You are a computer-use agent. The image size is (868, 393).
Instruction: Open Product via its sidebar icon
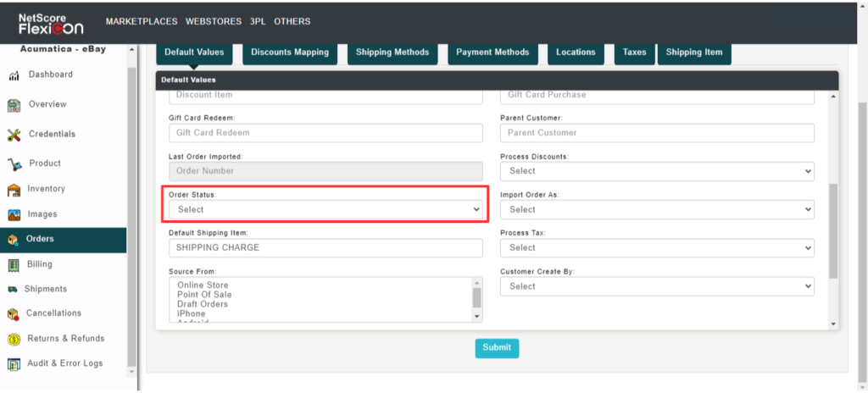tap(14, 164)
